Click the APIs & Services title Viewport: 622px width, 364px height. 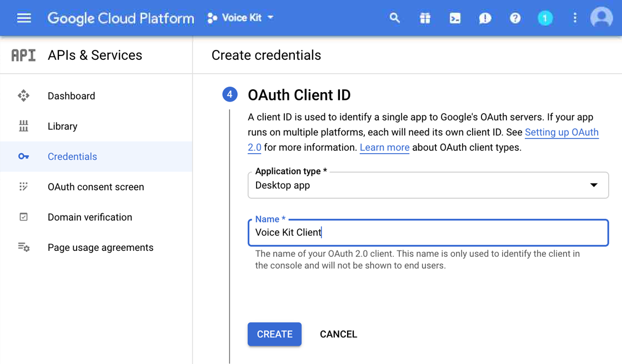(x=95, y=55)
